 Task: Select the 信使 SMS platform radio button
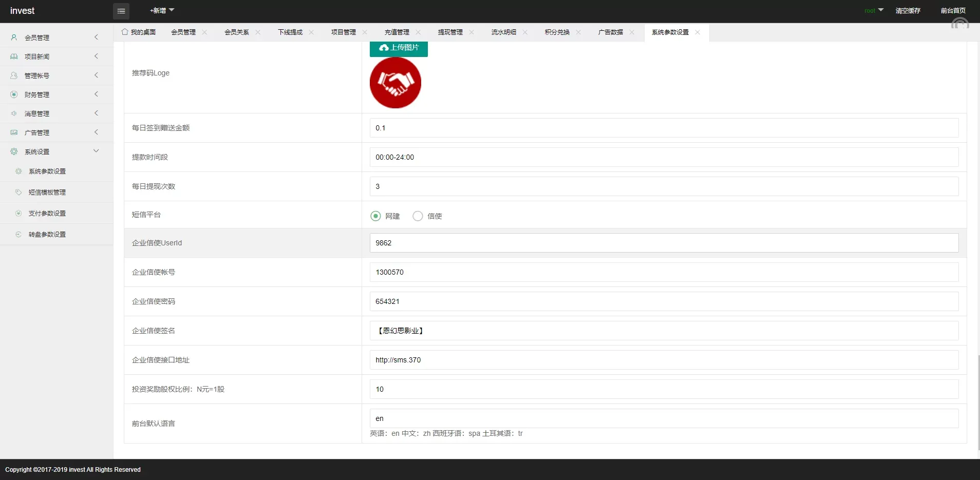(418, 216)
